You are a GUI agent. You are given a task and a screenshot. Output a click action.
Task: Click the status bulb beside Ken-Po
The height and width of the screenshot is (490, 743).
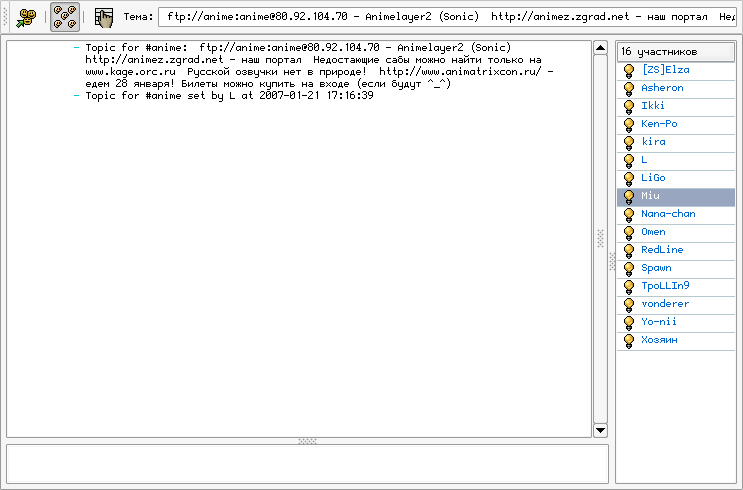[629, 124]
